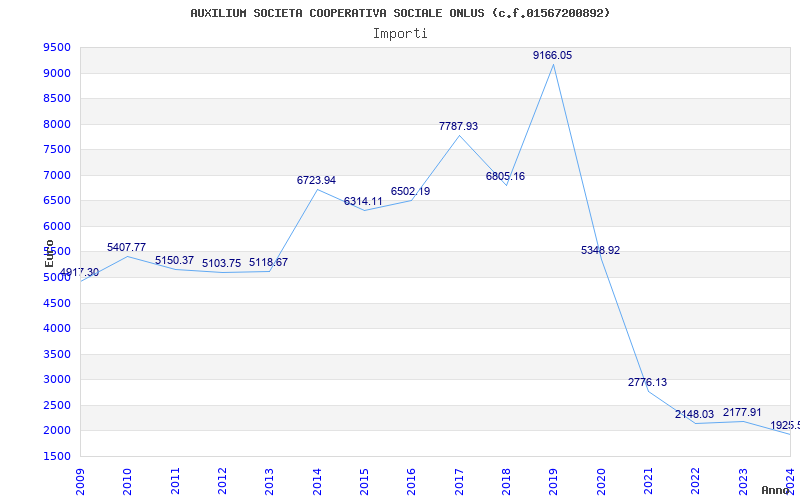Select the 8000 y-axis value
The width and height of the screenshot is (800, 500).
pyautogui.click(x=57, y=124)
